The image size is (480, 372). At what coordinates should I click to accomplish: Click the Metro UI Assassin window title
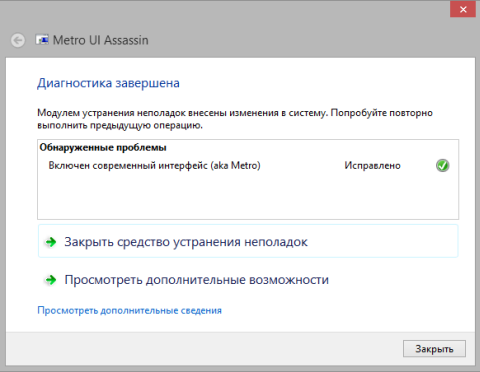(x=101, y=40)
